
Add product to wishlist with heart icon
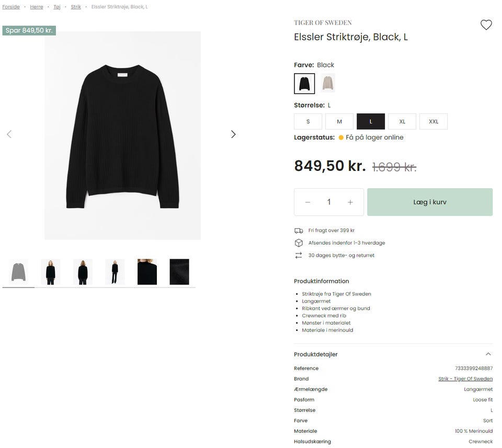pyautogui.click(x=486, y=25)
